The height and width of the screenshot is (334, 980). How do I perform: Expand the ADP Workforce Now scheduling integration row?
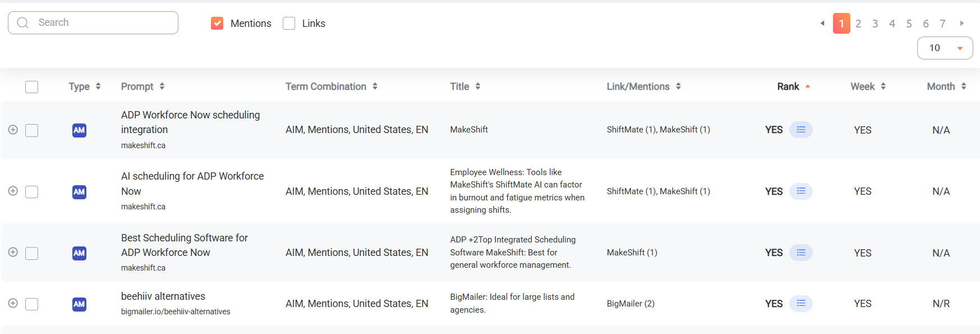point(13,130)
